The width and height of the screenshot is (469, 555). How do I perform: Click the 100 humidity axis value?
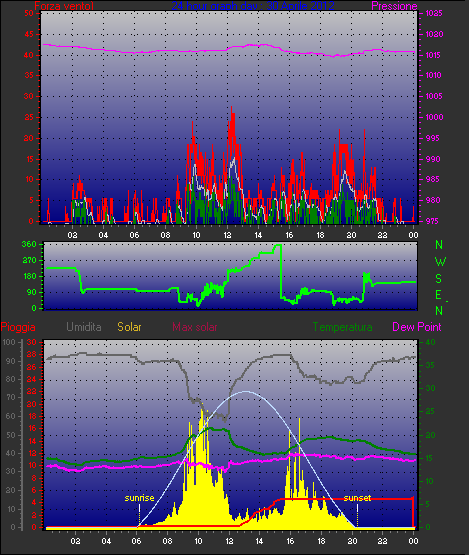9,342
